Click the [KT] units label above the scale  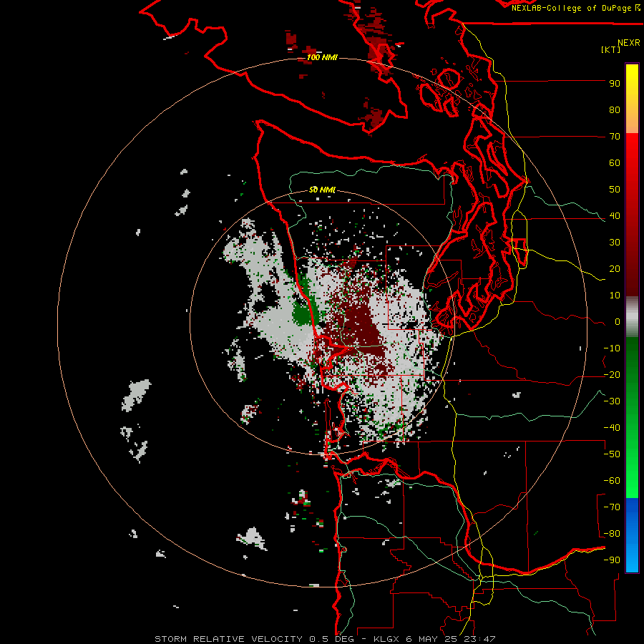point(611,49)
